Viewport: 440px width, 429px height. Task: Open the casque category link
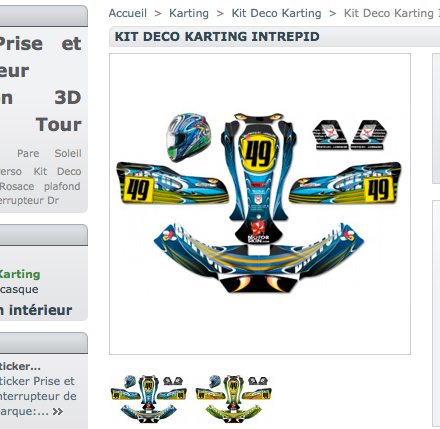pos(19,289)
